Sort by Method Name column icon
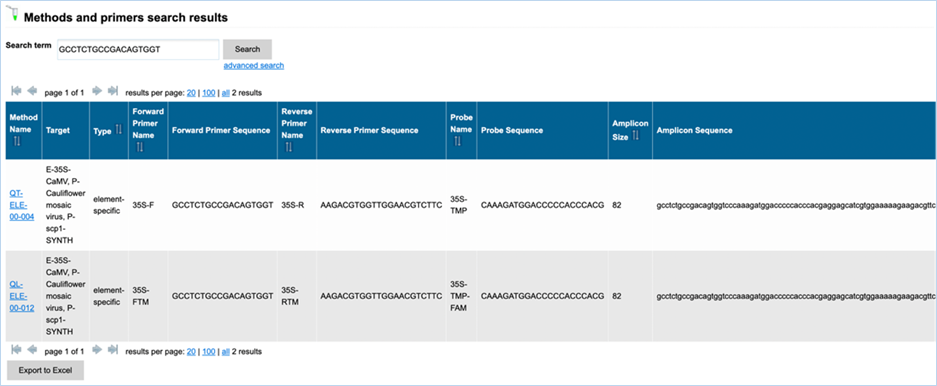Screen dimensions: 937x386 (17, 141)
